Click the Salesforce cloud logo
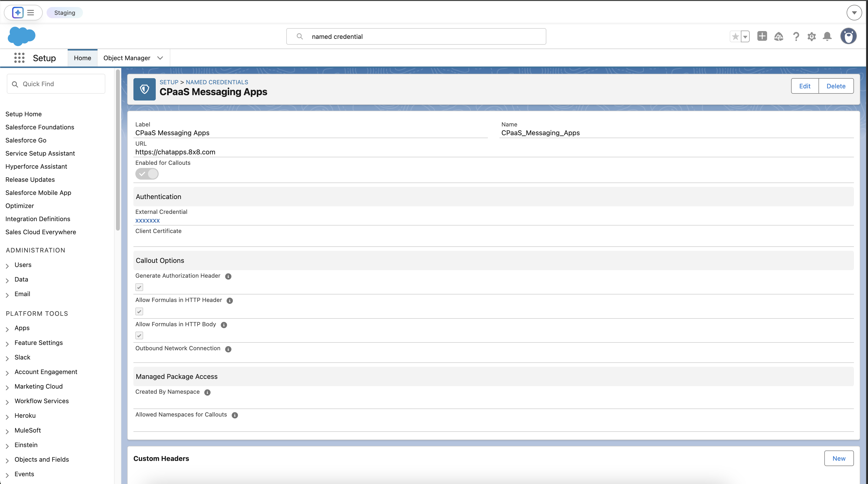Viewport: 868px width, 484px height. [21, 36]
